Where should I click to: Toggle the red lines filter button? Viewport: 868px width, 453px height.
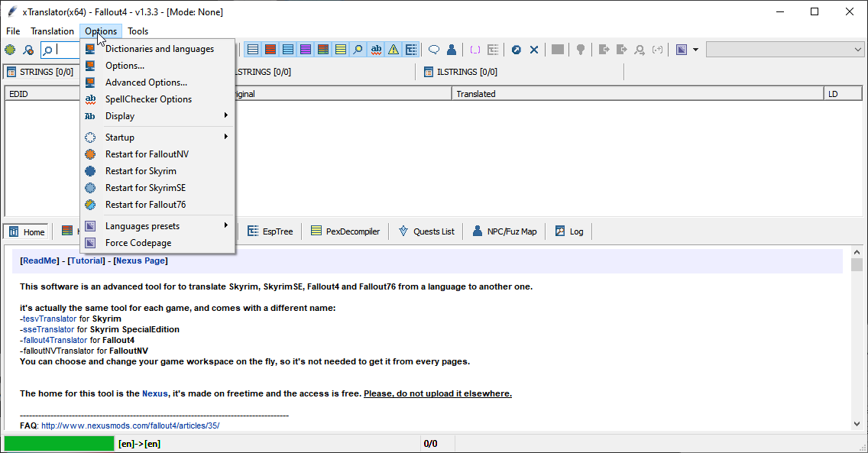click(x=270, y=50)
